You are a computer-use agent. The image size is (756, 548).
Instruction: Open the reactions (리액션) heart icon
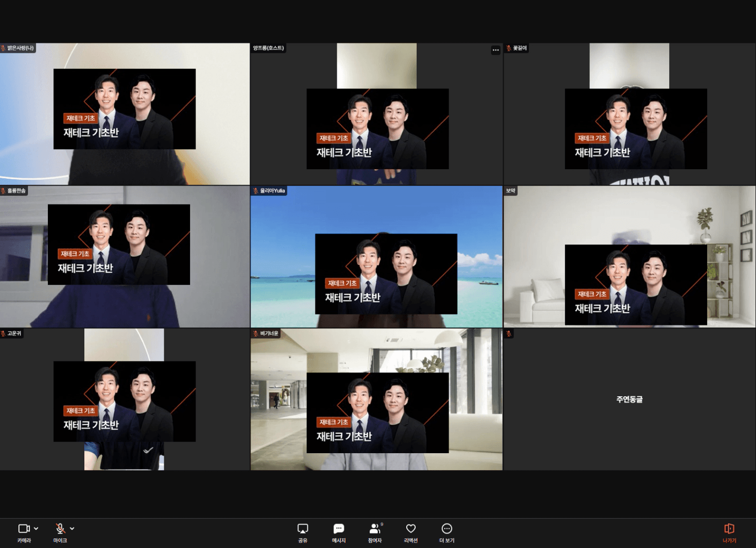(411, 529)
